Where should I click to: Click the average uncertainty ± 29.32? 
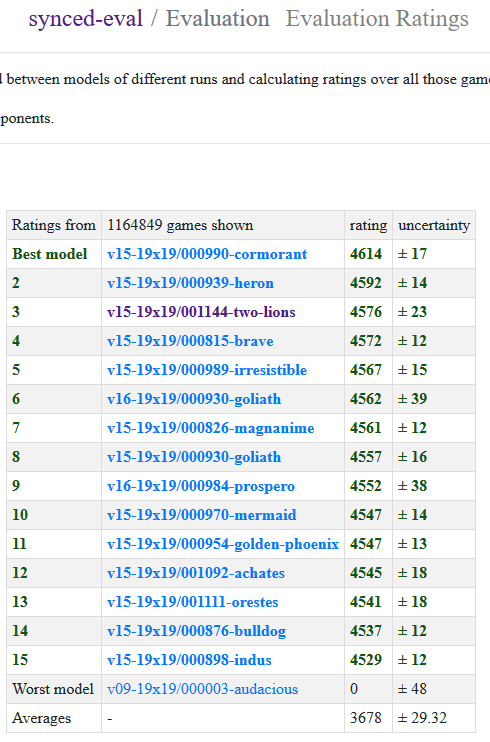click(x=422, y=718)
